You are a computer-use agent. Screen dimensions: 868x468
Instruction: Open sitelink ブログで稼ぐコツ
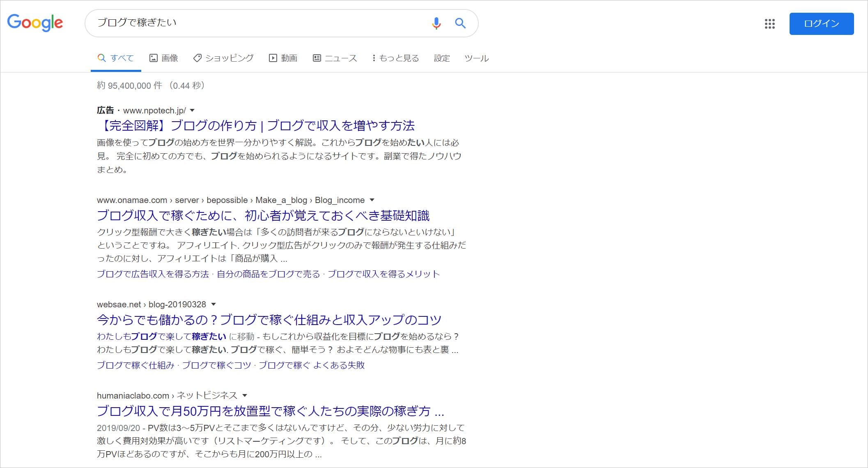coord(216,365)
